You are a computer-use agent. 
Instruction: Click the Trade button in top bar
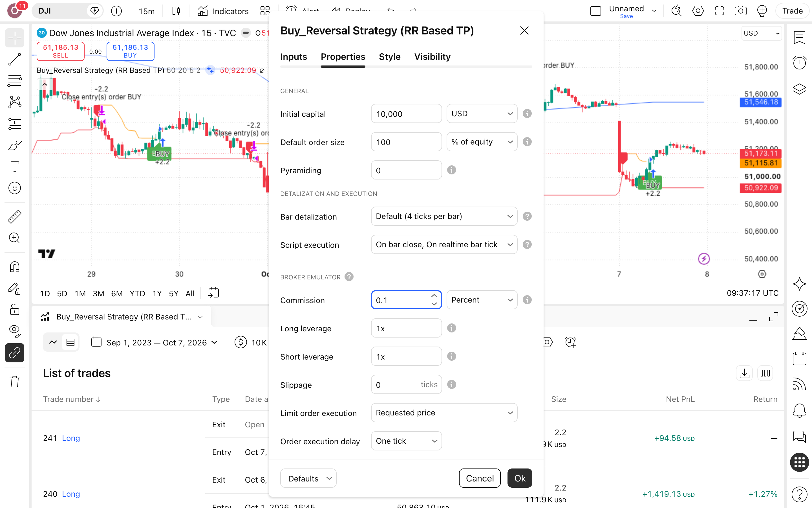tap(792, 11)
